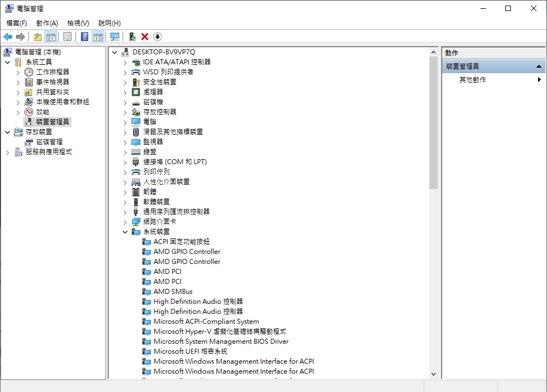Open the 說明(H) menu
The image size is (547, 392).
(x=109, y=23)
